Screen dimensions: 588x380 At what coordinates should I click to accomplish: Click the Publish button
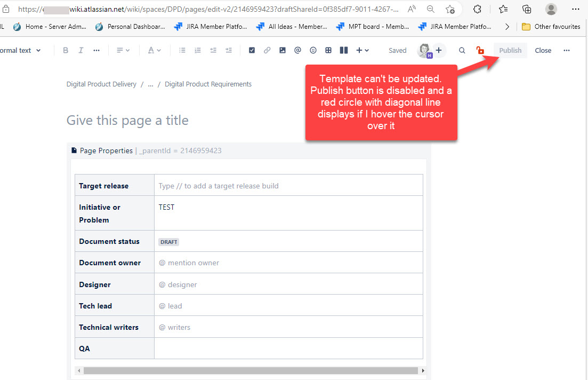pyautogui.click(x=510, y=50)
